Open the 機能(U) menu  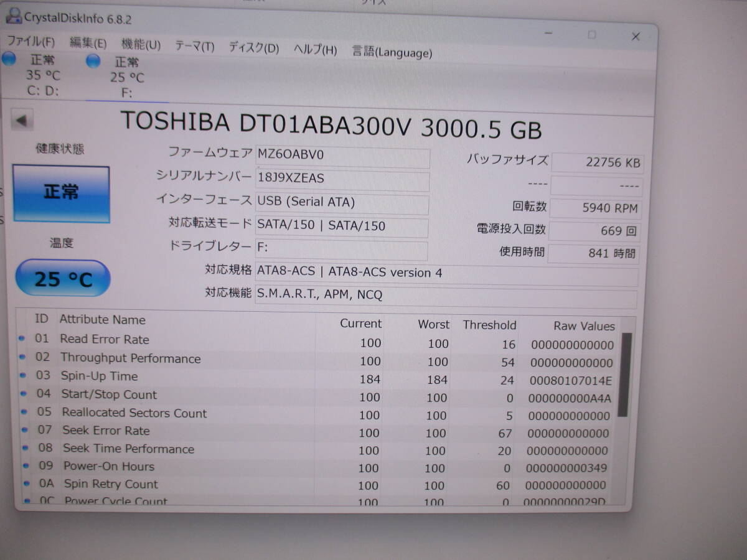141,44
